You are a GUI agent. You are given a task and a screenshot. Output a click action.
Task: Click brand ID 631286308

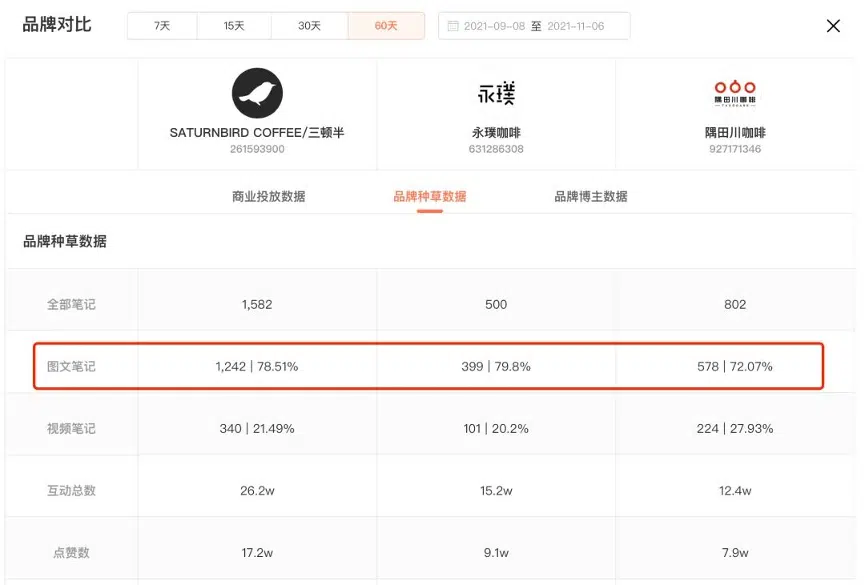click(x=496, y=149)
